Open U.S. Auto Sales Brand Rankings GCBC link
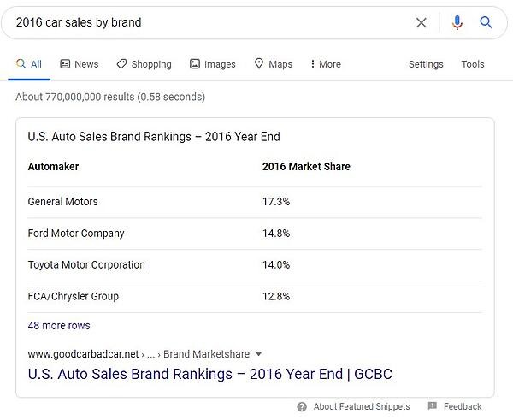The image size is (513, 420). pos(210,374)
